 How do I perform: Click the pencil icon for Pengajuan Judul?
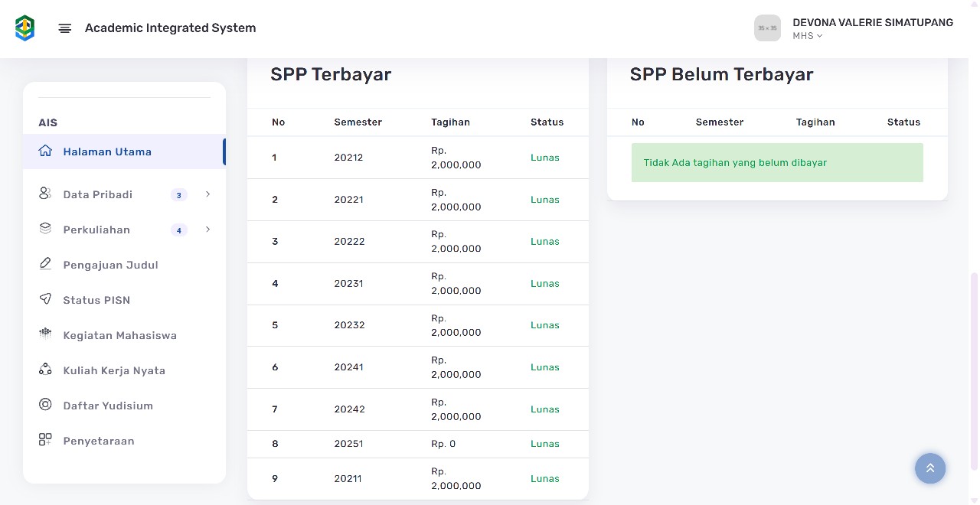pyautogui.click(x=45, y=264)
